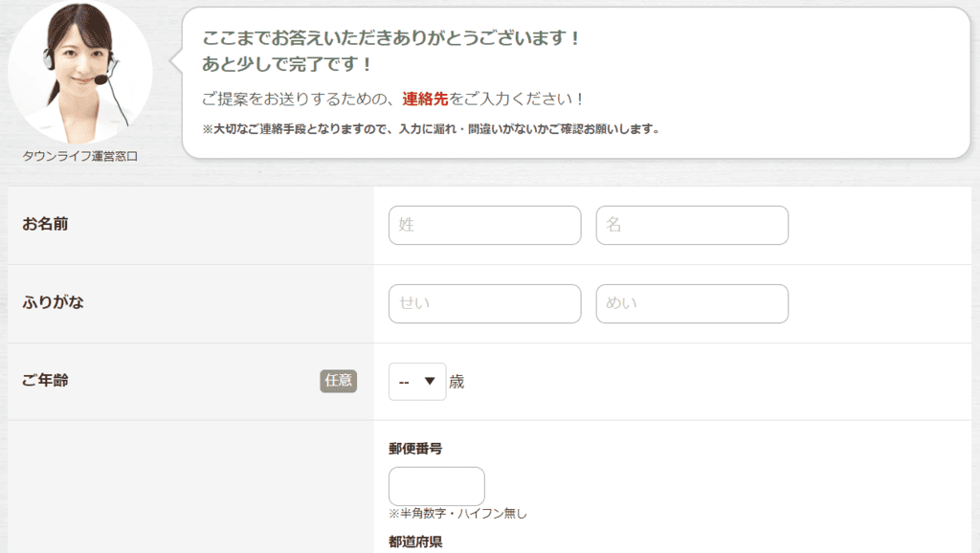Viewport: 980px width, 553px height.
Task: Click the 歳 unit beside the age selector
Action: (457, 382)
